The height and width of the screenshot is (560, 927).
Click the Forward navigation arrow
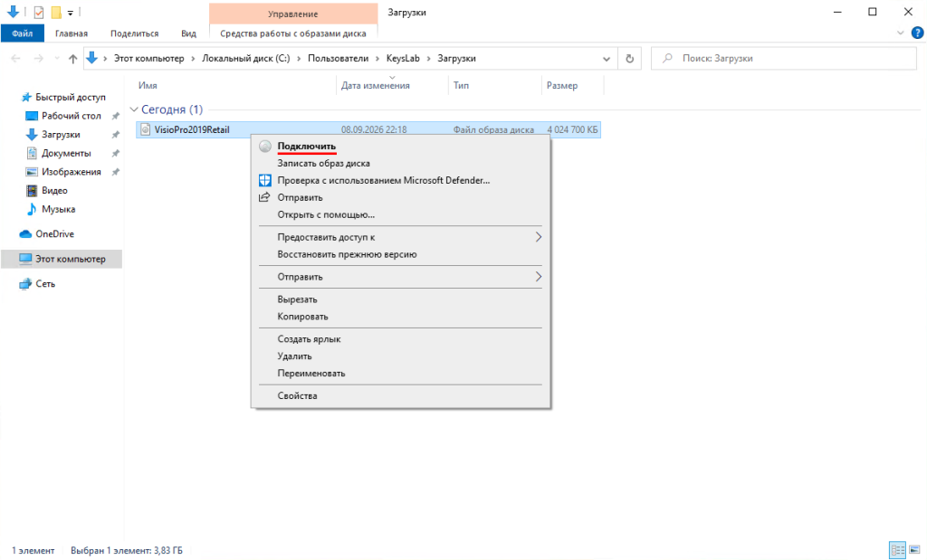pyautogui.click(x=38, y=59)
